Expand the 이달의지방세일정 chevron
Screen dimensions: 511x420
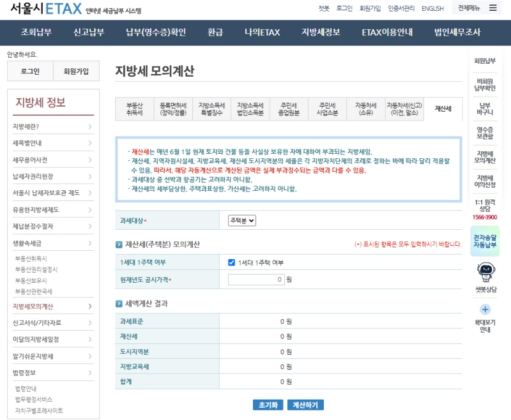pyautogui.click(x=90, y=340)
